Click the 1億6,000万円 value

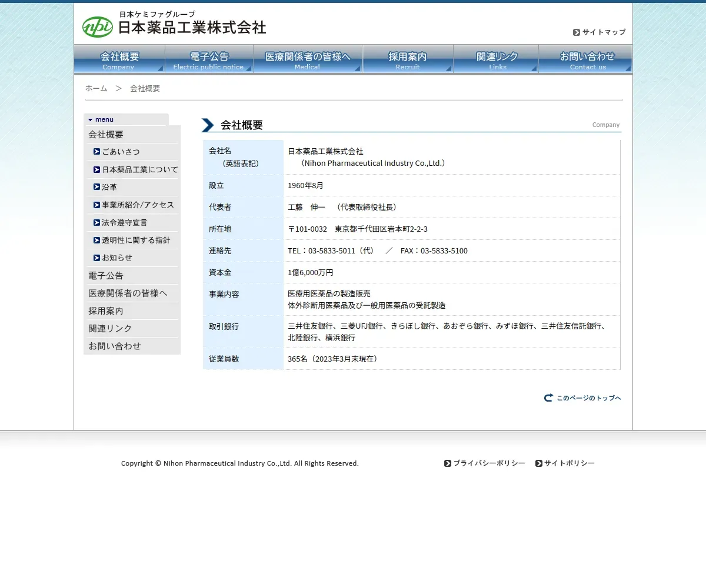pyautogui.click(x=311, y=272)
